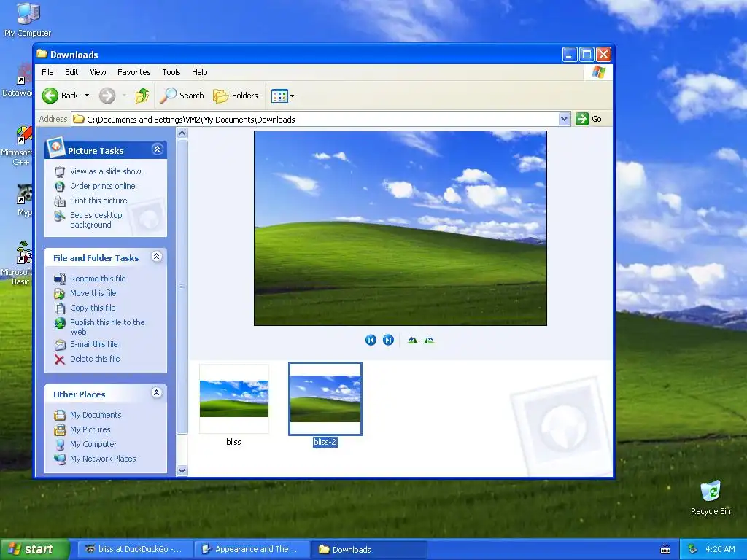This screenshot has height=560, width=747.
Task: Click the Go button
Action: pyautogui.click(x=589, y=119)
